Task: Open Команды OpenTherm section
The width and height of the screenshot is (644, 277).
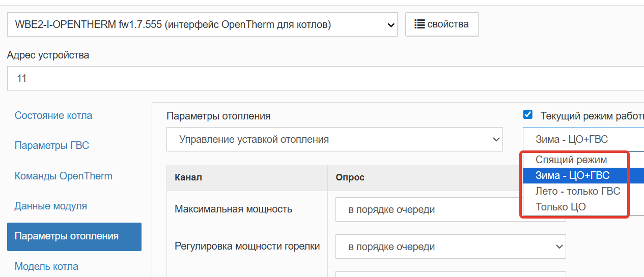Action: click(64, 176)
